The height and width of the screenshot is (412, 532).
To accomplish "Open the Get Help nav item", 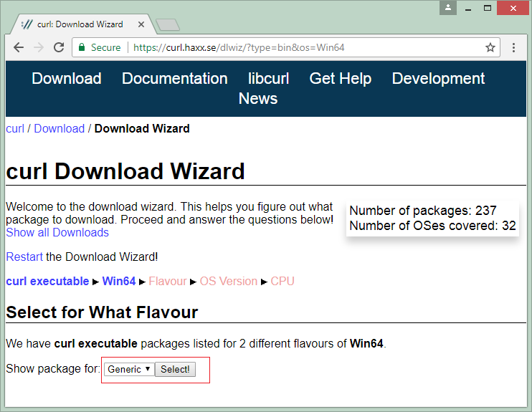I will point(341,78).
